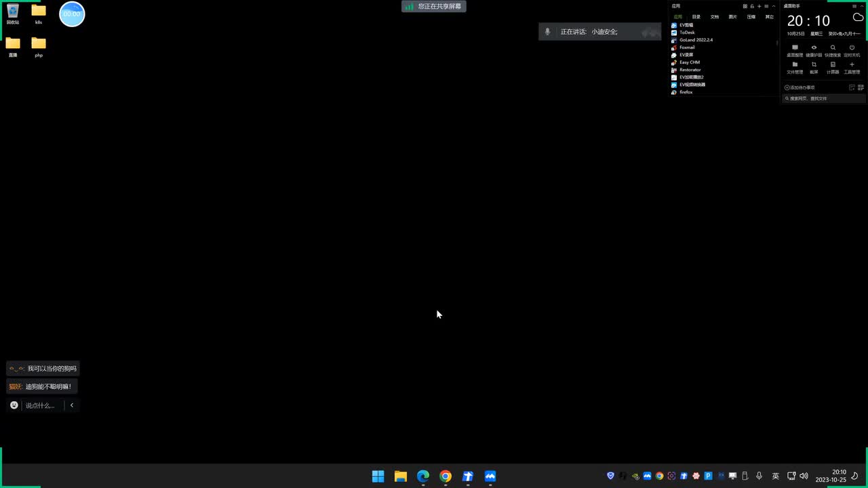The height and width of the screenshot is (488, 868).
Task: Open 截屏 screenshot tool
Action: click(814, 68)
